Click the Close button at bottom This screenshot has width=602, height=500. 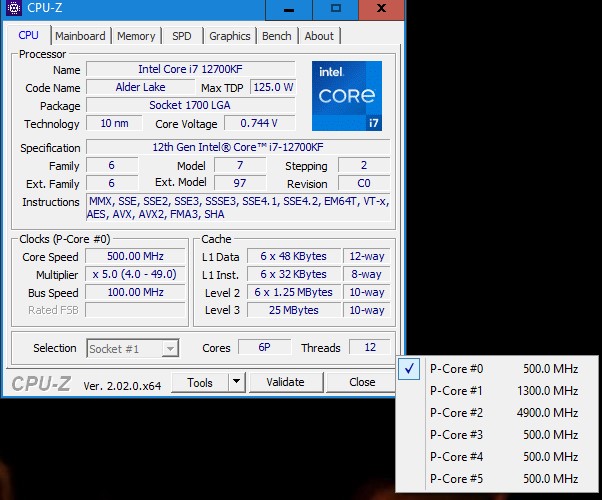coord(362,382)
